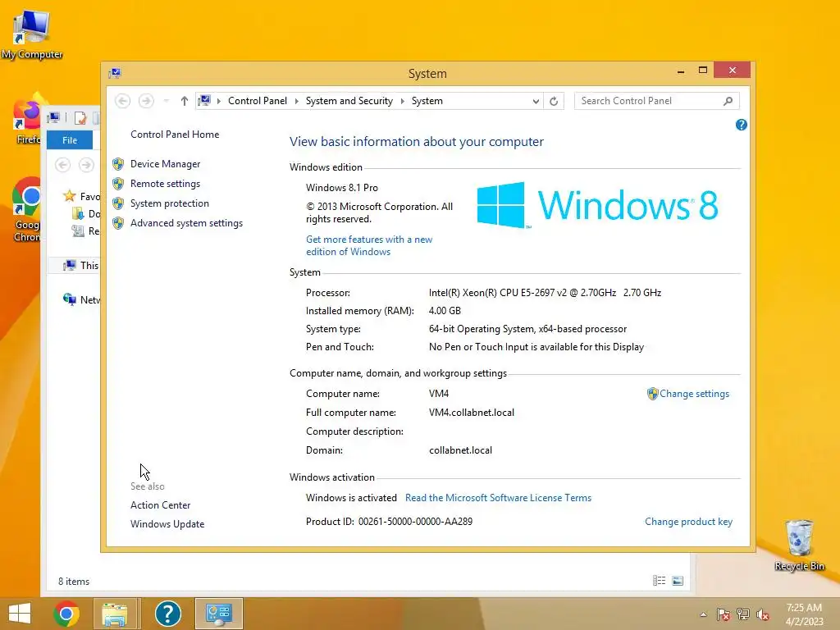This screenshot has width=840, height=630.
Task: Select the Product ID text 00261-50000-00000-AA289
Action: pos(415,522)
